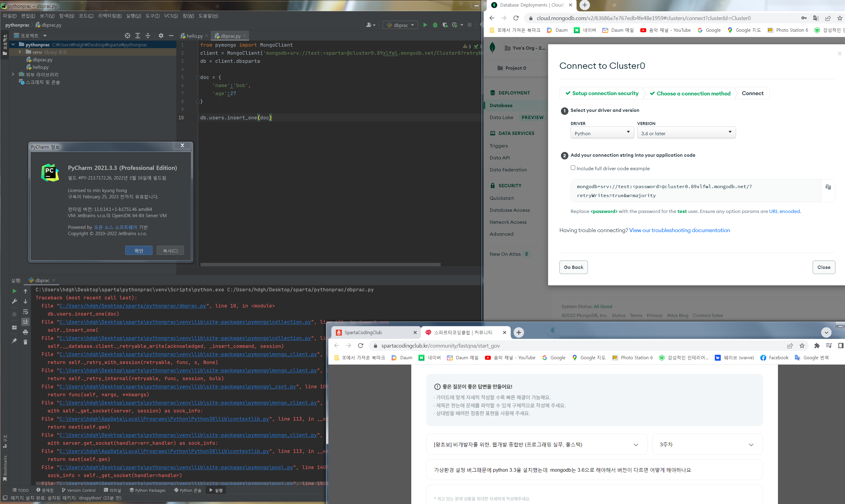Click Expand All icon in project panel
The height and width of the screenshot is (504, 845).
pos(138,36)
